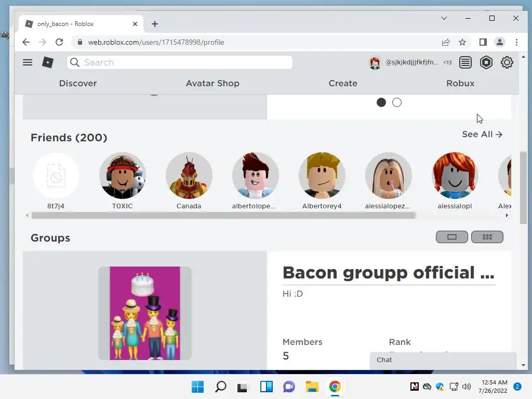Screen dimensions: 532x399
Task: Open the Create tab
Action: 343,83
